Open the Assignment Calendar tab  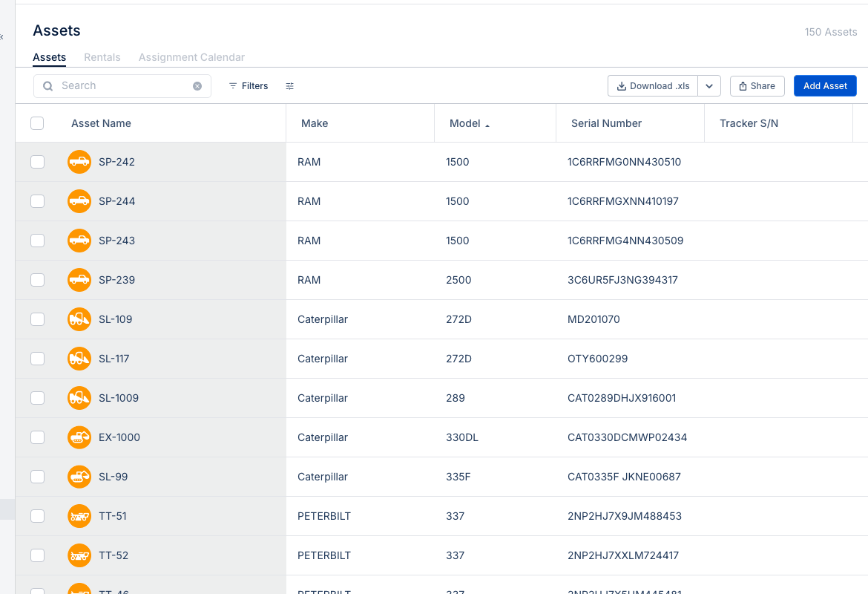pyautogui.click(x=191, y=57)
